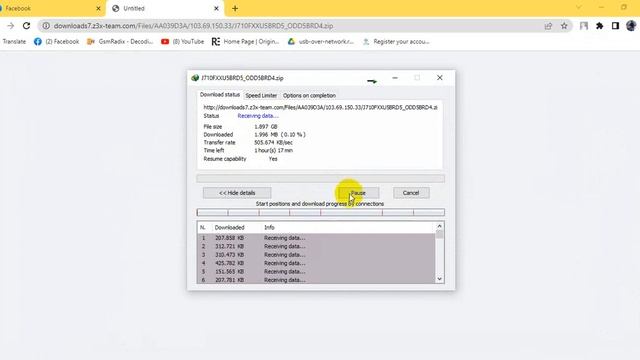Select connection row 207.781 KB
Viewport: 640px width, 360px height.
tap(316, 280)
